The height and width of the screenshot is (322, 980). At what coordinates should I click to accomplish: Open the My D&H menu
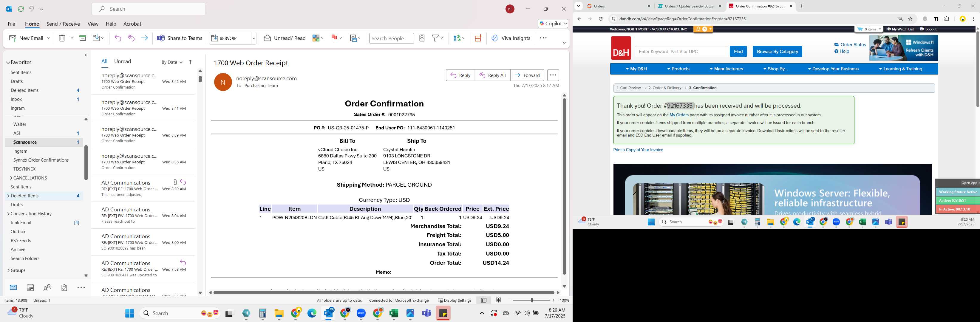(636, 69)
